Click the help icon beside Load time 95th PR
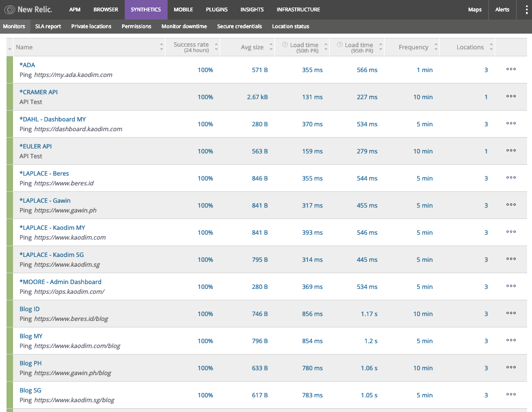 pos(339,45)
